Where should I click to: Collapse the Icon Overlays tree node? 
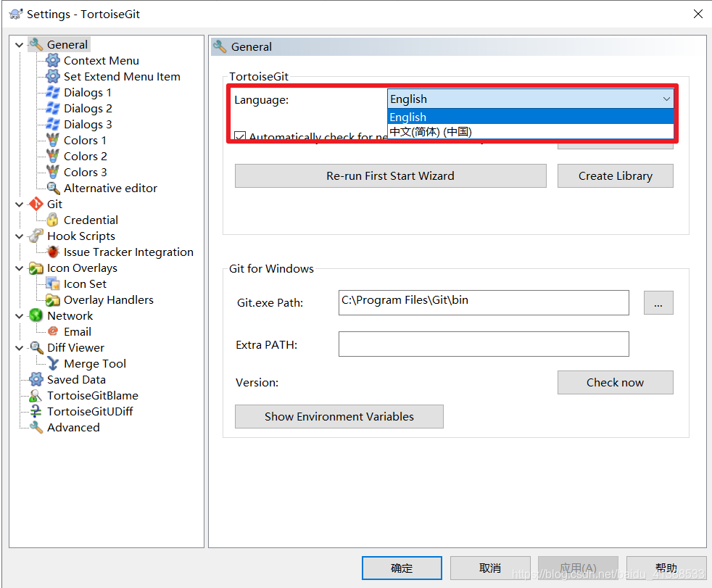click(19, 268)
